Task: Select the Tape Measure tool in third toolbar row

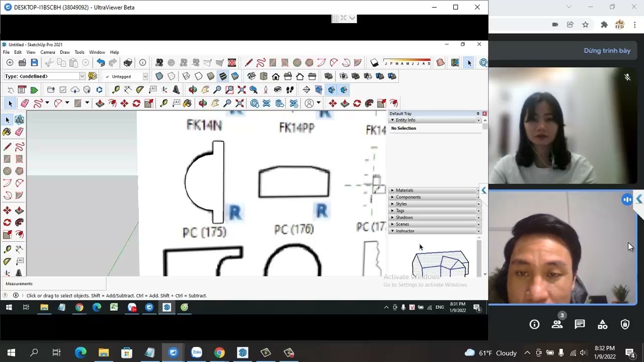Action: [116, 90]
